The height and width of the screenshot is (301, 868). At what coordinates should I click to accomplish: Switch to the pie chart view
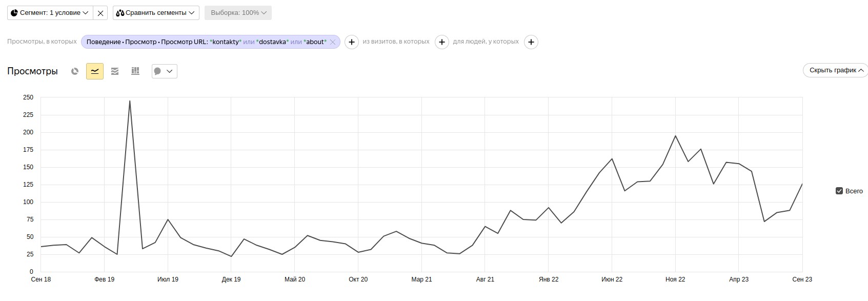(75, 71)
